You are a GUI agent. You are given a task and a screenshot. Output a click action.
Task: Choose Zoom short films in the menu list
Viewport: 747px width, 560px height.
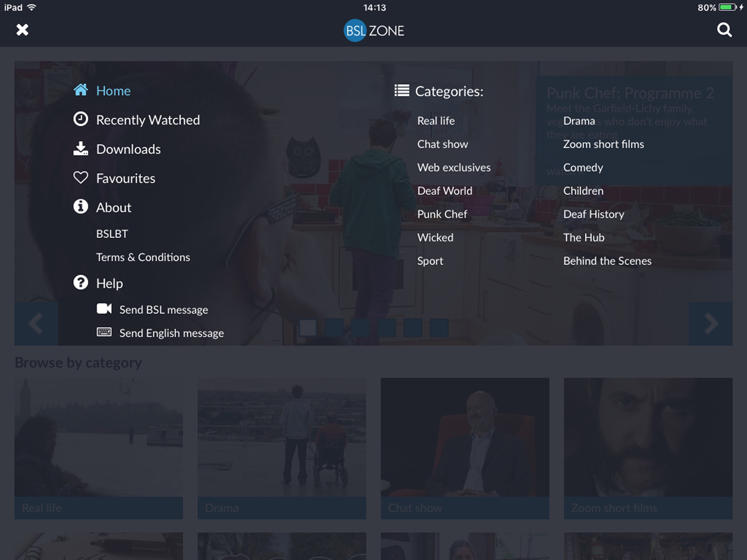click(603, 144)
